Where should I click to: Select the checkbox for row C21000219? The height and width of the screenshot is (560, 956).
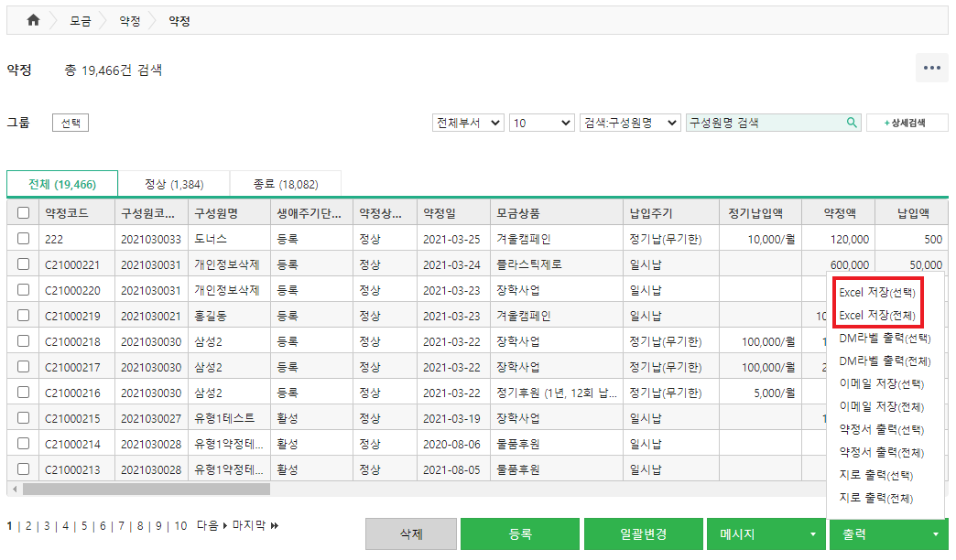23,316
